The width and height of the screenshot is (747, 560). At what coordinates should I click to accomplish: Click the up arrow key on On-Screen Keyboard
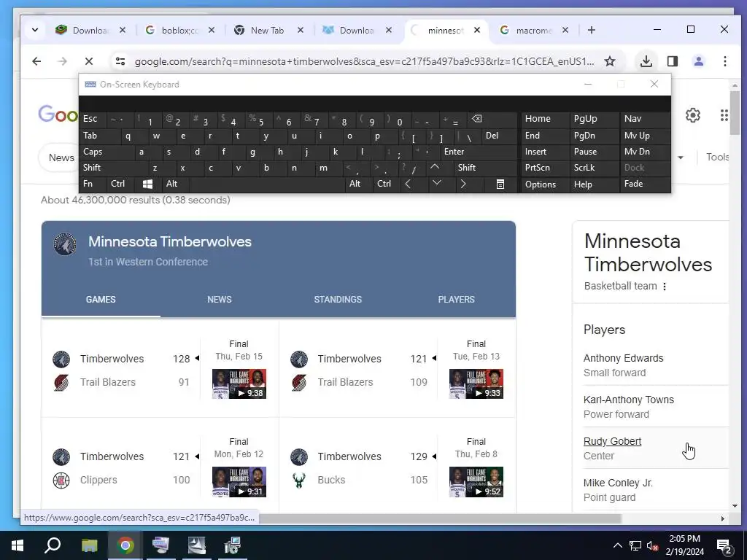435,167
